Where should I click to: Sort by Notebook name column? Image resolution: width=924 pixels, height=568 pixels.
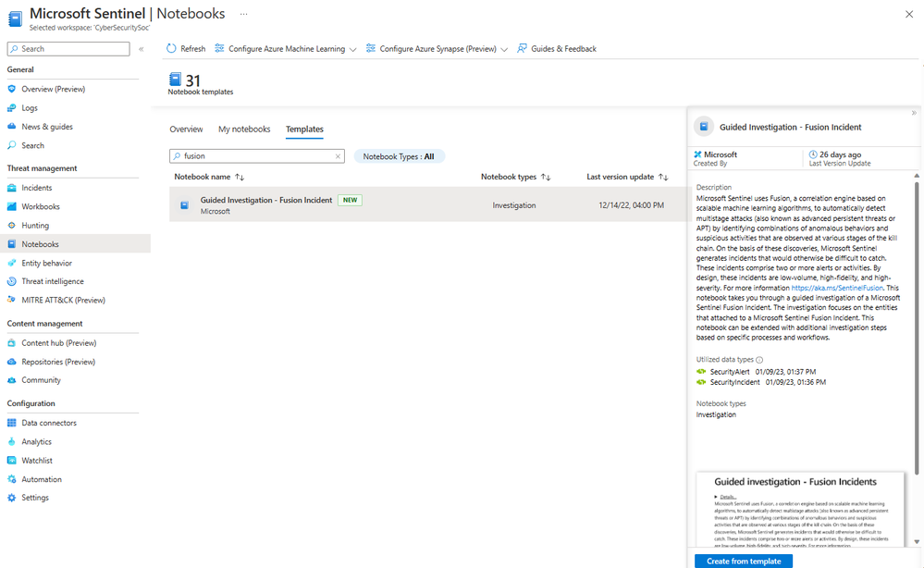[x=209, y=177]
